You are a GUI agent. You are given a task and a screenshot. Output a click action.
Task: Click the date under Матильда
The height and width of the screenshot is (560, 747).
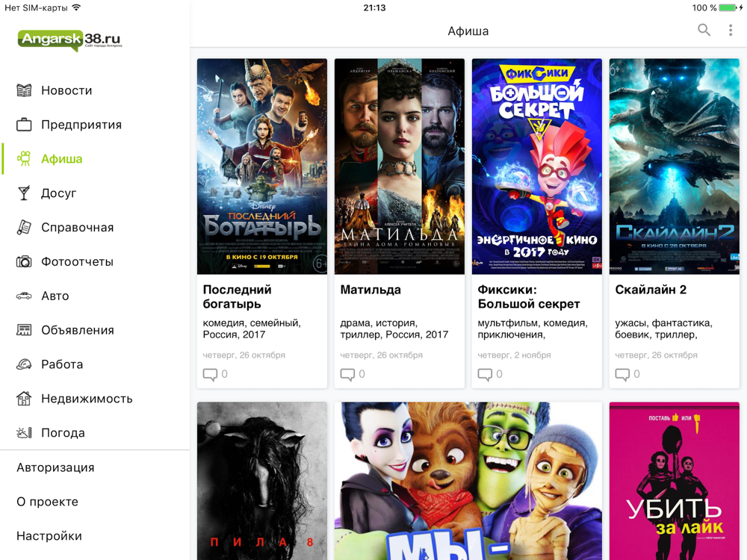click(x=381, y=355)
